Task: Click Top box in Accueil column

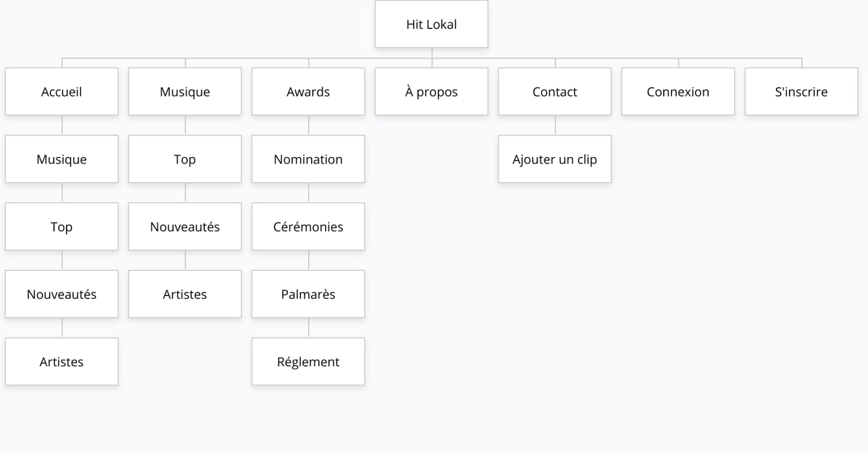Action: click(62, 227)
